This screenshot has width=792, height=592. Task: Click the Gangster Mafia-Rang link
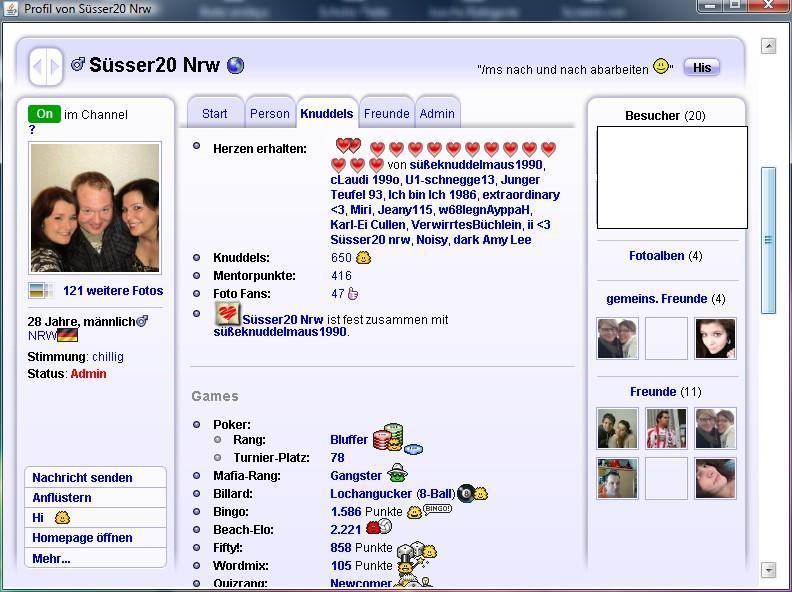pos(356,475)
